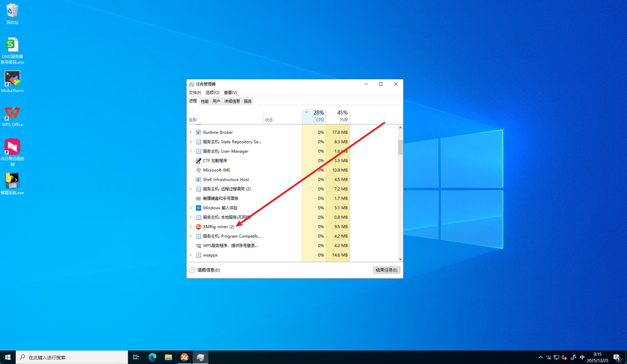Viewport: 627px width, 364px height.
Task: Click the XMRig icon in the taskbar
Action: pos(184,357)
